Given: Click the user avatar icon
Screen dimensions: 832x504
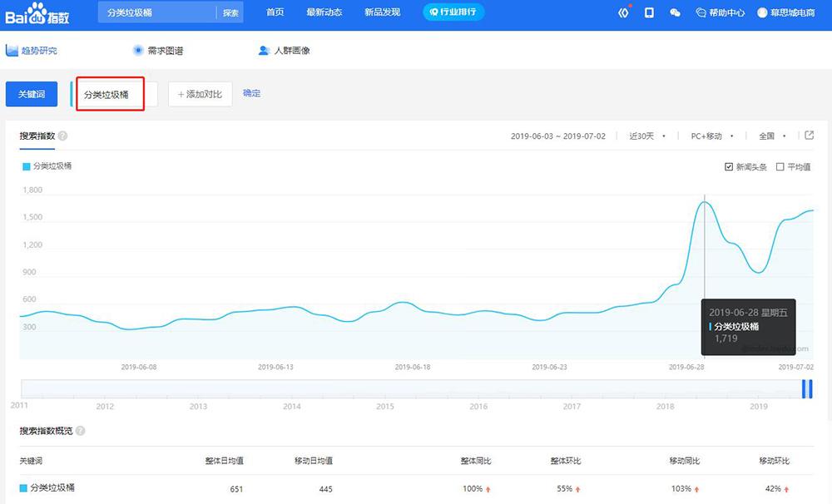Looking at the screenshot, I should tap(762, 12).
